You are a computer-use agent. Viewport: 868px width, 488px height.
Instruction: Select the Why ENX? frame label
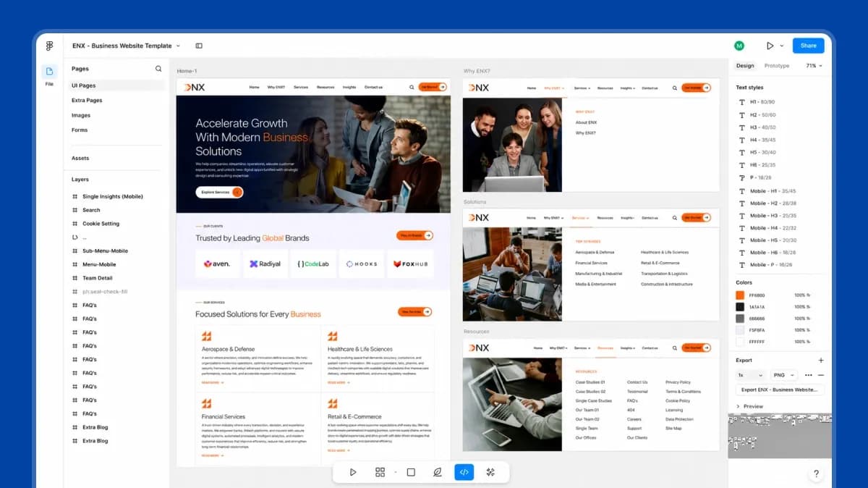point(477,71)
